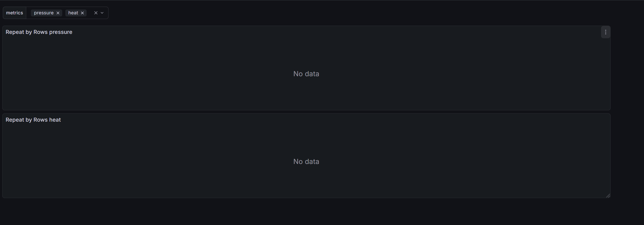Click the metrics variable label
This screenshot has width=644, height=225.
14,13
